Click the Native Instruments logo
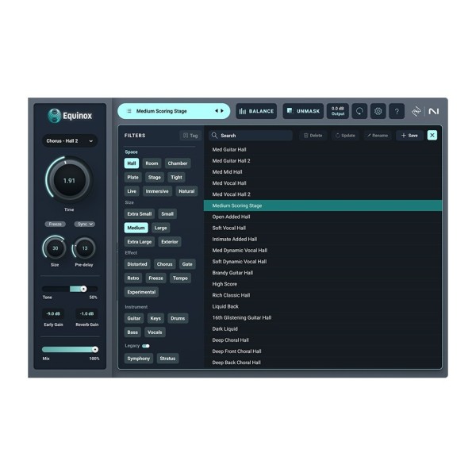The width and height of the screenshot is (476, 476). pos(434,111)
